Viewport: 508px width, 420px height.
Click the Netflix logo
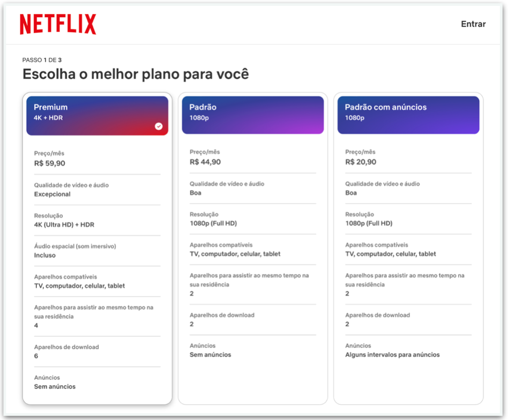click(57, 24)
